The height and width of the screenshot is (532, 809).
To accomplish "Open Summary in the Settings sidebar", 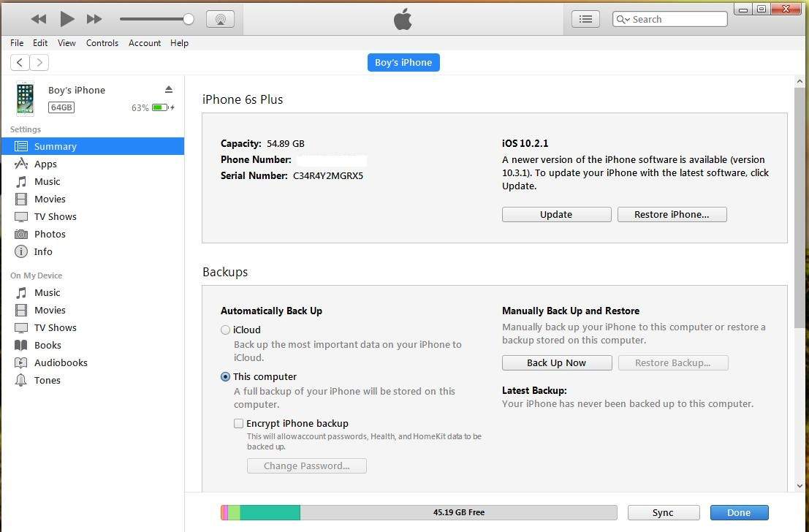I will click(x=92, y=146).
